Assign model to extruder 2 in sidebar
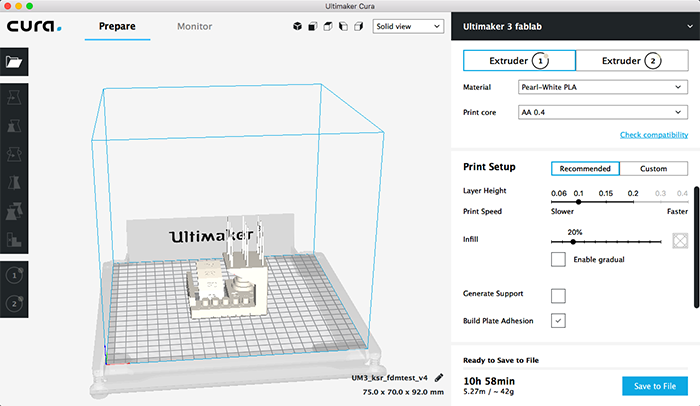Viewport: 700px width, 406px height. click(14, 304)
